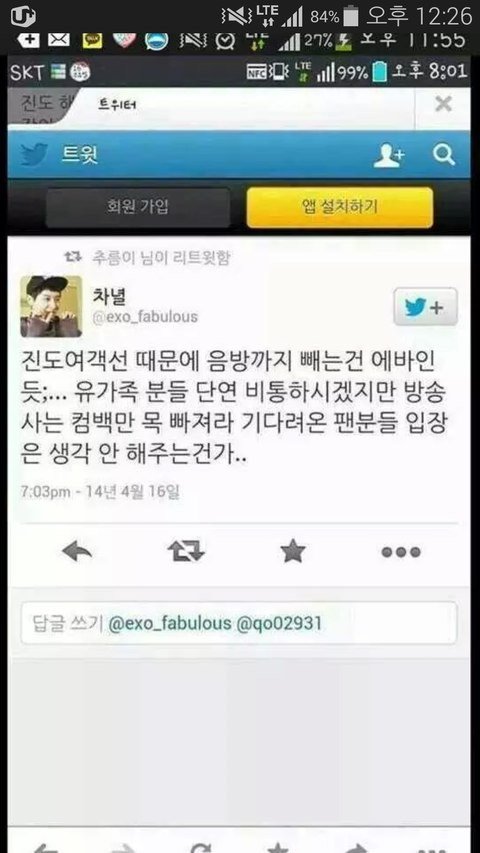The width and height of the screenshot is (480, 853).
Task: Follow 차녈 with the bird-plus button
Action: pos(426,307)
